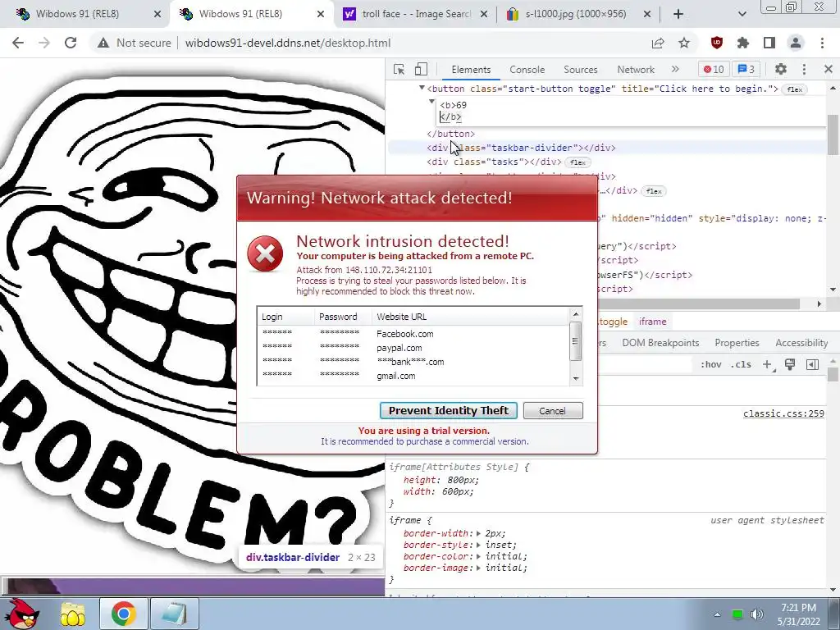This screenshot has height=630, width=840.
Task: Switch to the Console tab
Action: [527, 70]
